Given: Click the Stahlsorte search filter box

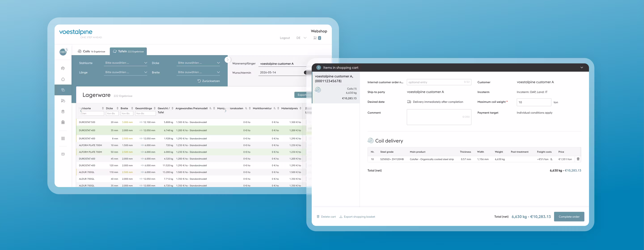Looking at the screenshot, I should point(91,114).
